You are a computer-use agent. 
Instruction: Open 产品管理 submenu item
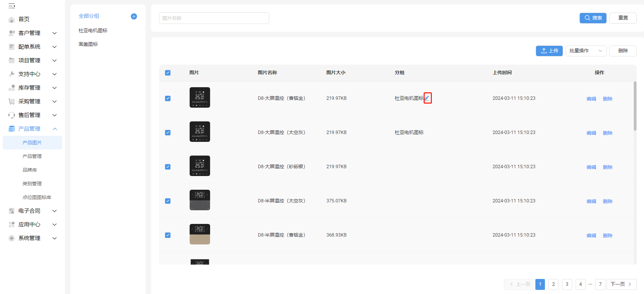pos(32,156)
